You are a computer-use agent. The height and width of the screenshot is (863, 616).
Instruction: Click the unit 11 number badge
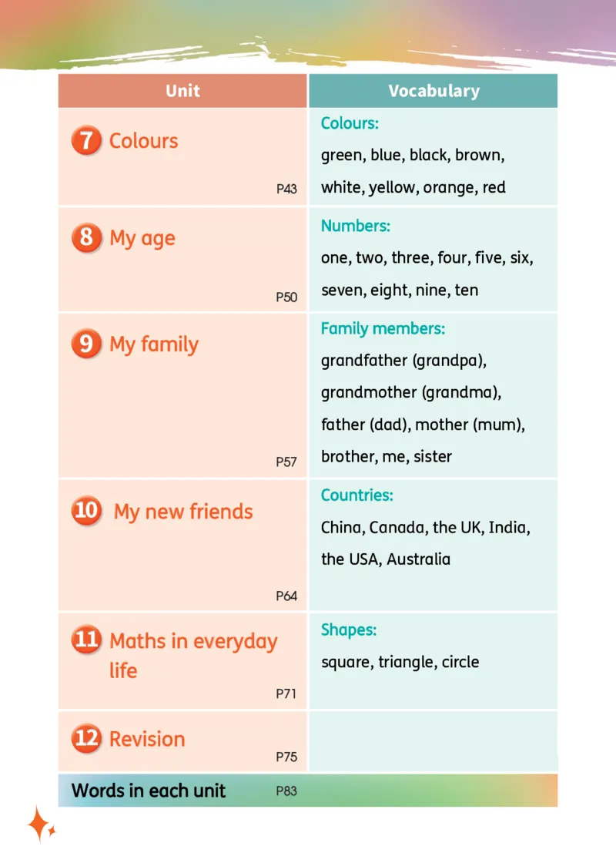point(86,640)
